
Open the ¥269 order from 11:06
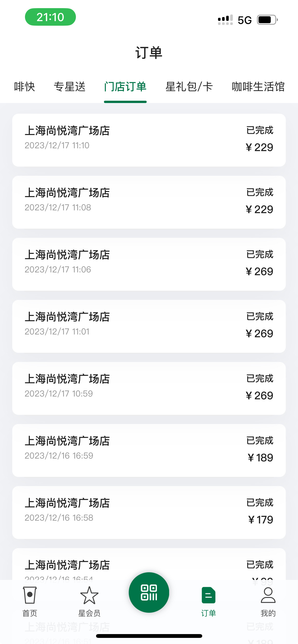149,264
